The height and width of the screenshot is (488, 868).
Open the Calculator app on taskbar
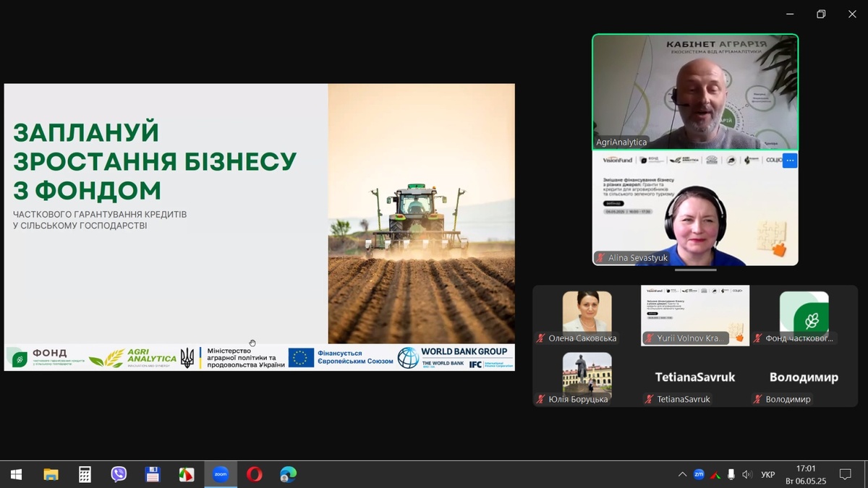click(85, 474)
